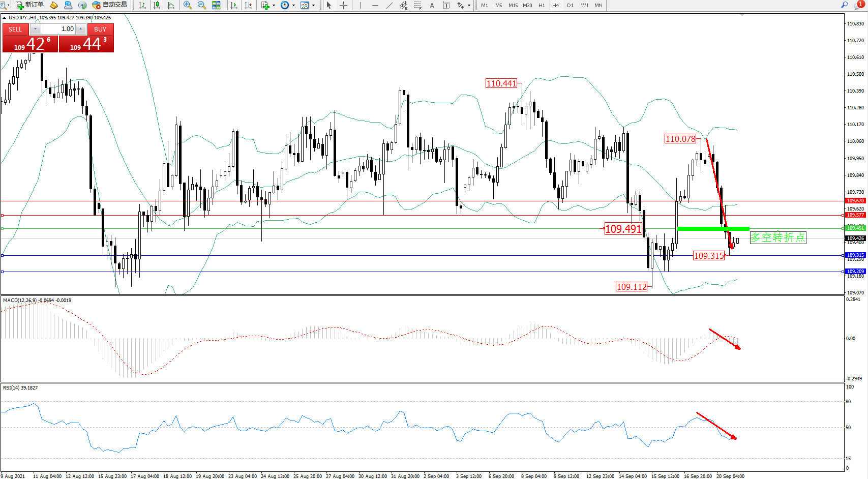Open the chart templates dropdown arrow
Image resolution: width=868 pixels, height=479 pixels.
point(313,5)
